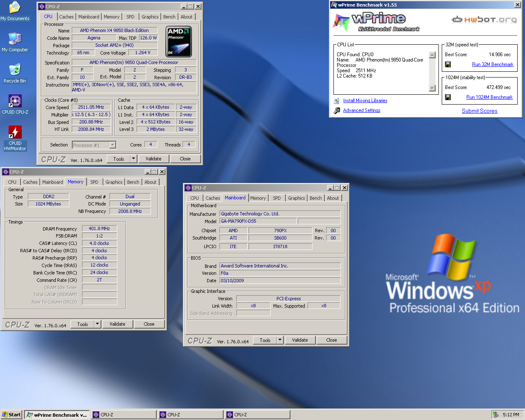Select the Mainboard window's CPU tab
Screen dimensions: 525x420
click(195, 198)
